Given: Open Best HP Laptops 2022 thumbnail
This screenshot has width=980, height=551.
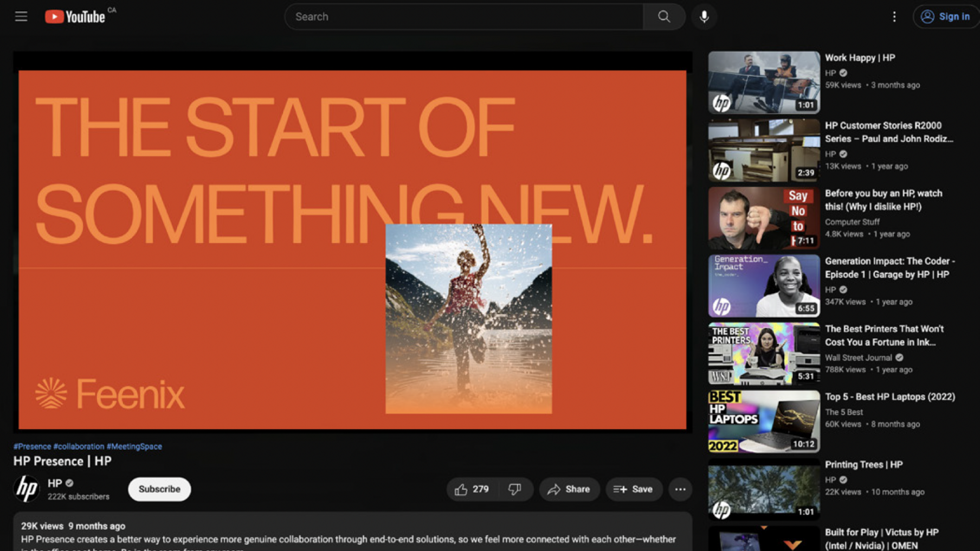Looking at the screenshot, I should click(x=764, y=421).
